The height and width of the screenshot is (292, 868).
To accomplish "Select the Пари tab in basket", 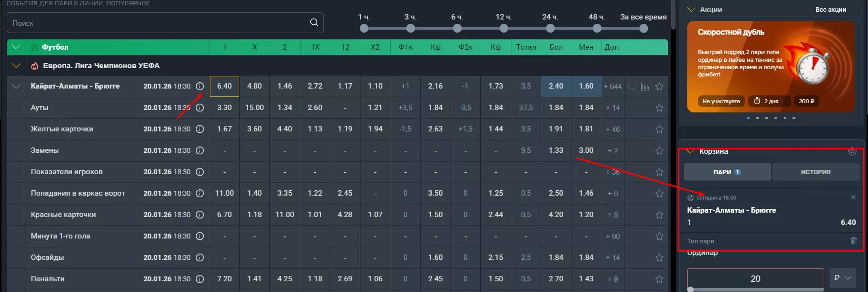I will (727, 172).
